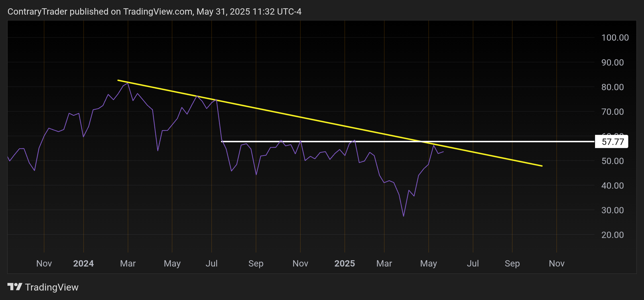Select the white horizontal resistance line

click(408, 141)
